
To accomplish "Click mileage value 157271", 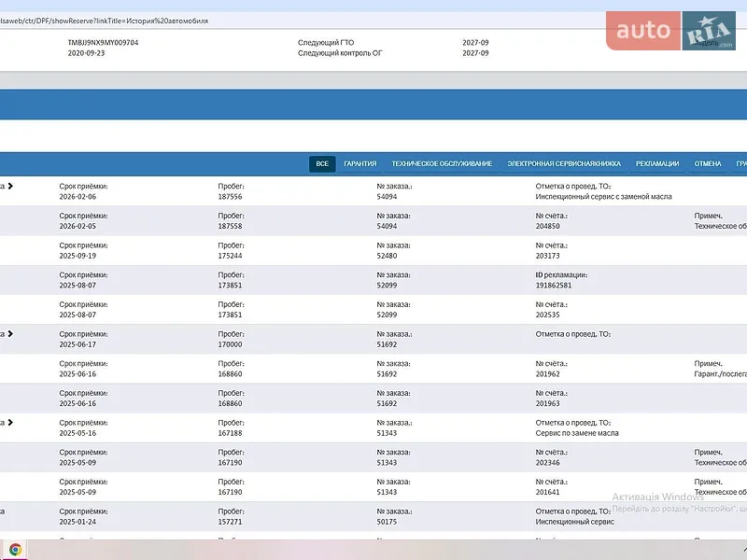I will 230,522.
